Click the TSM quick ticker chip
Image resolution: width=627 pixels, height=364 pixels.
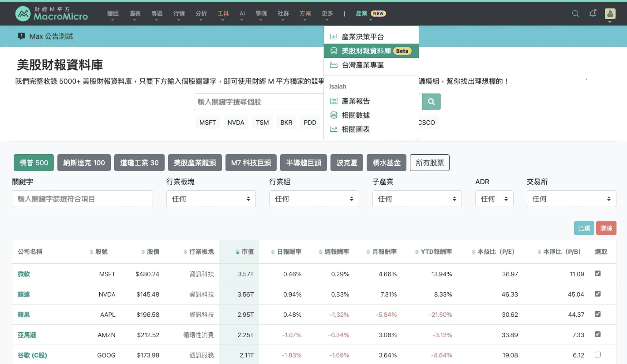pyautogui.click(x=262, y=122)
